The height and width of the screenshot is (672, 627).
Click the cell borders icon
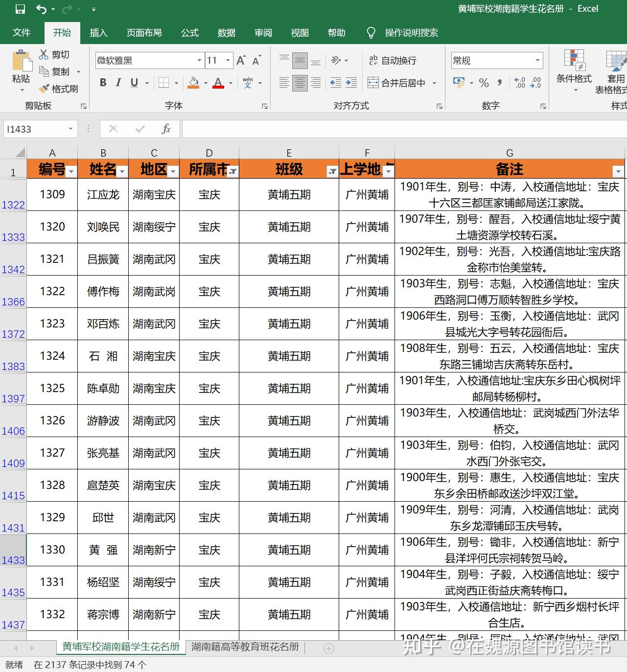tap(163, 83)
